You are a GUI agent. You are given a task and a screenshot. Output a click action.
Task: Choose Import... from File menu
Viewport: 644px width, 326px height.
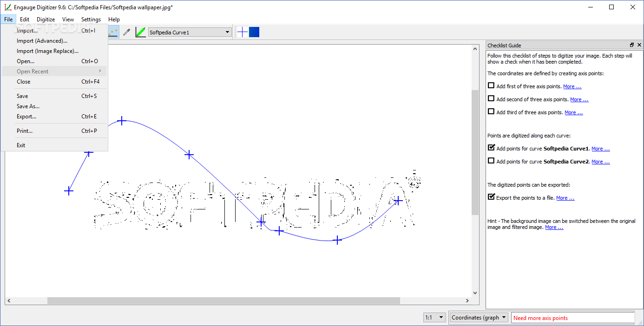pos(54,31)
